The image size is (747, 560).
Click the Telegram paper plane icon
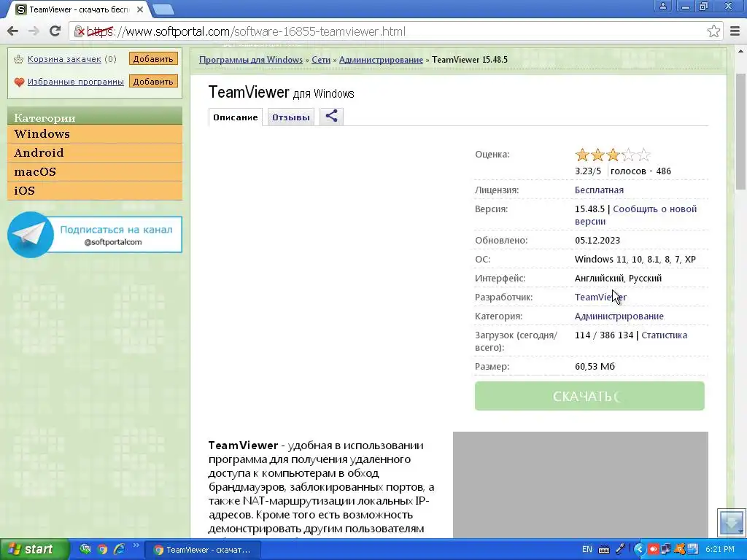[x=31, y=234]
